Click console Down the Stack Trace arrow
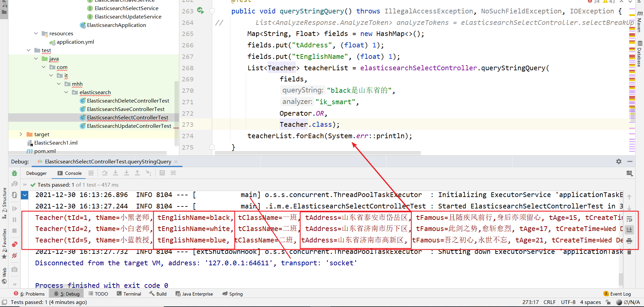 coord(630,208)
